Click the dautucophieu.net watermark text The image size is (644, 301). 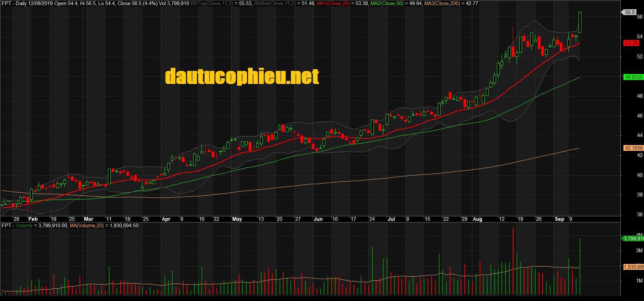pos(242,76)
